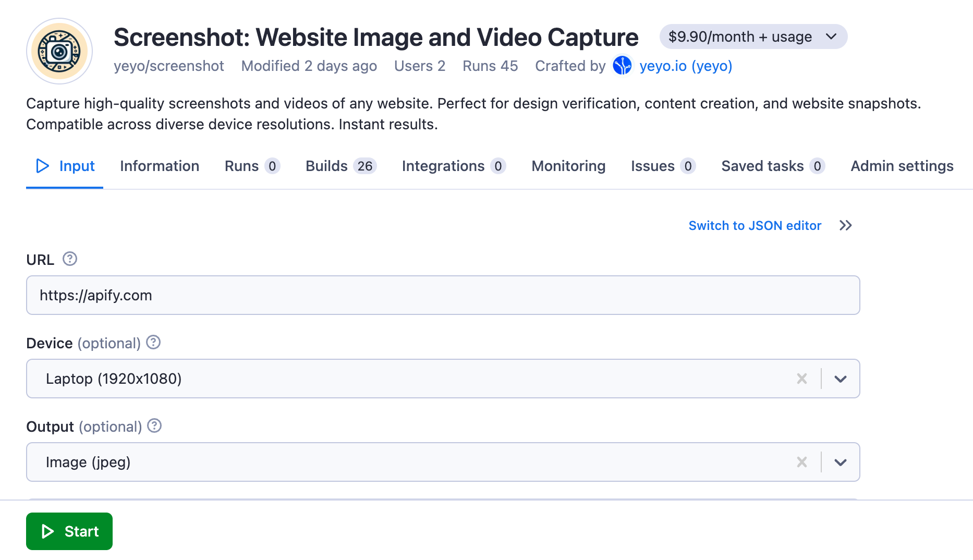Click the Device help question mark icon
This screenshot has width=973, height=560.
click(153, 343)
